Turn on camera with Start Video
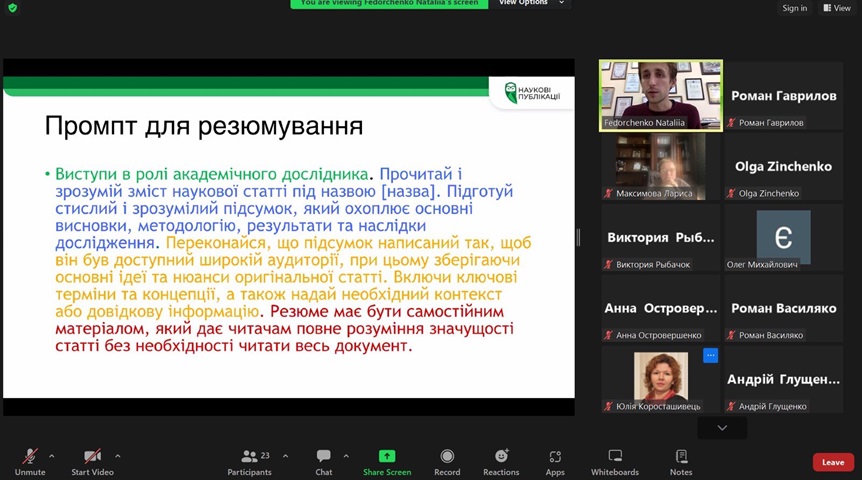Image resolution: width=862 pixels, height=480 pixels. click(92, 461)
